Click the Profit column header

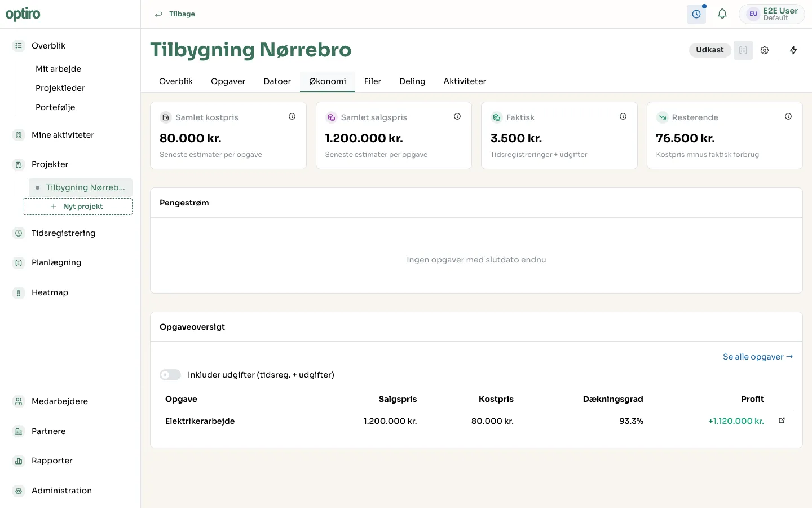click(x=753, y=399)
